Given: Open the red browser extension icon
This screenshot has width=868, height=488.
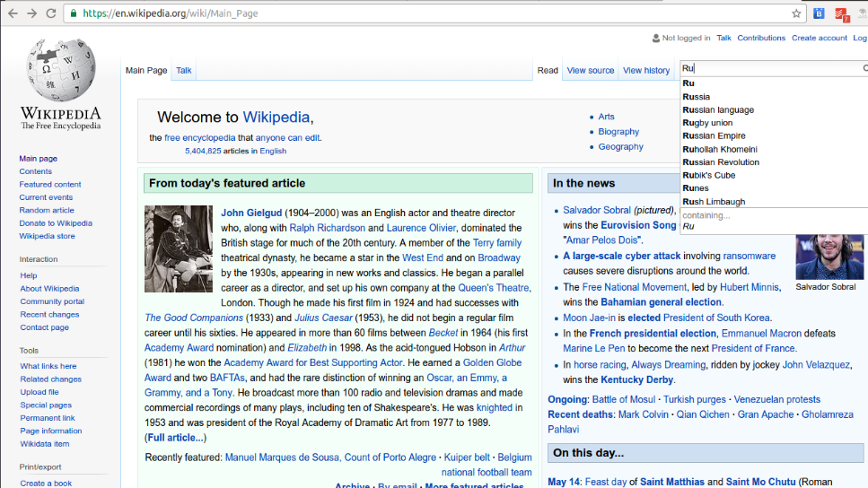Looking at the screenshot, I should [x=841, y=14].
